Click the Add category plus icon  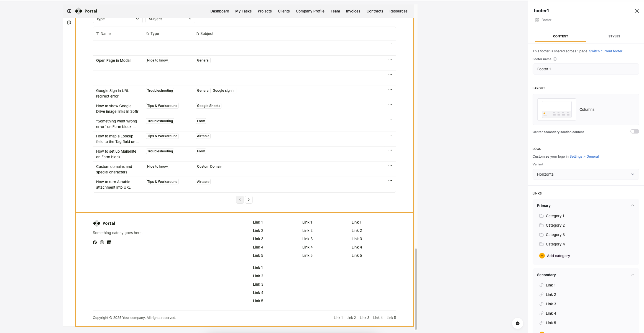(x=542, y=256)
